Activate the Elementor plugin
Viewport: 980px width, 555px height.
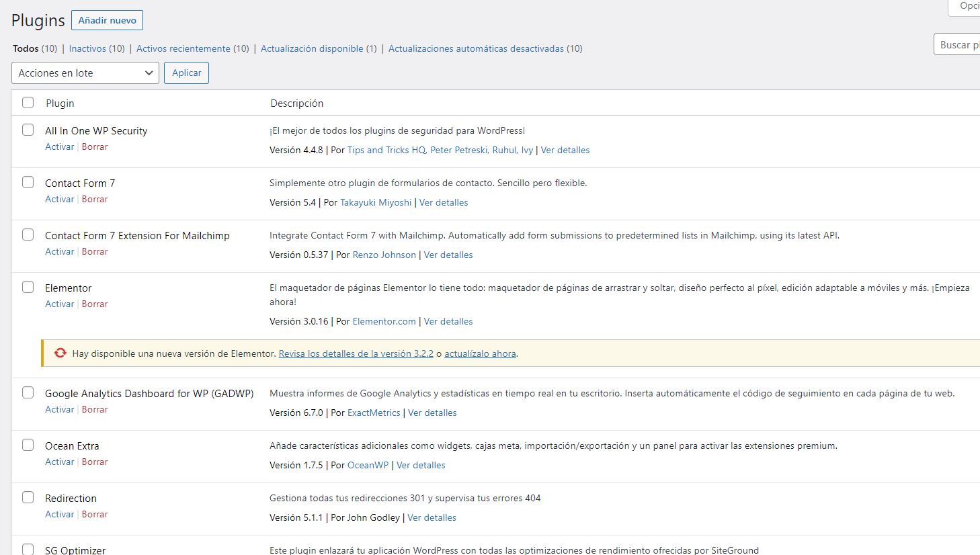click(x=59, y=304)
